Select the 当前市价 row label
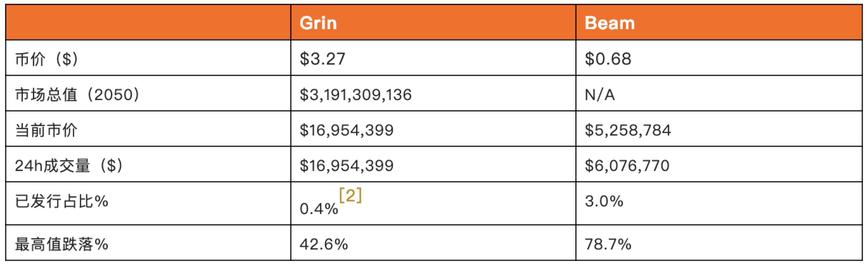Image resolution: width=868 pixels, height=266 pixels. (46, 130)
